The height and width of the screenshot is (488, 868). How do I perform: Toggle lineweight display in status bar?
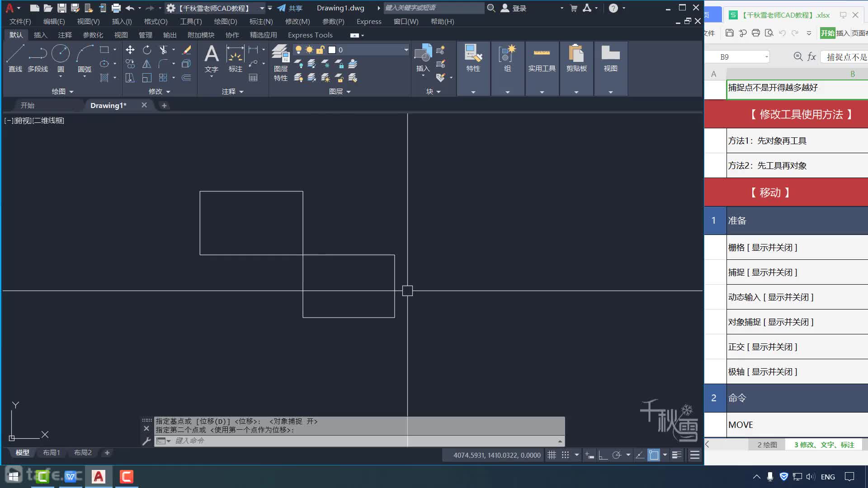click(677, 455)
